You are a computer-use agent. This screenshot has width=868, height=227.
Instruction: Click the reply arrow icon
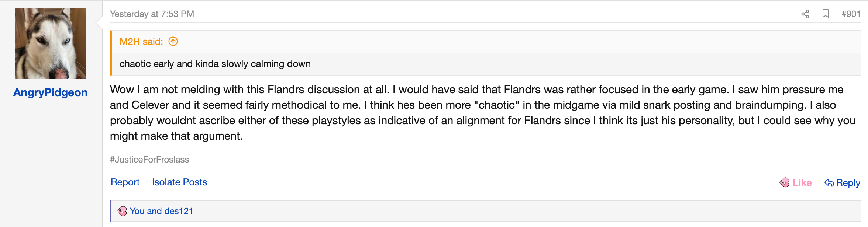pos(829,183)
